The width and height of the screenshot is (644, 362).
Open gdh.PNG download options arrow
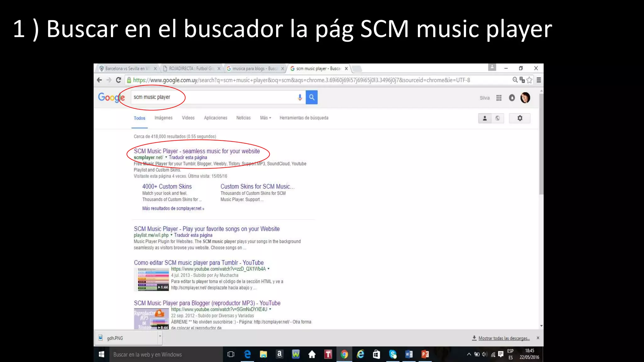[160, 336]
